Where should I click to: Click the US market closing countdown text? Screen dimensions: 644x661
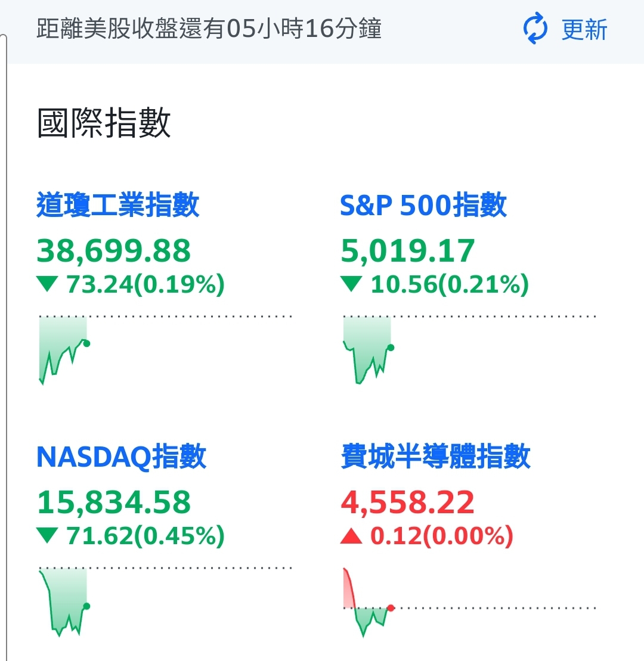click(x=209, y=29)
